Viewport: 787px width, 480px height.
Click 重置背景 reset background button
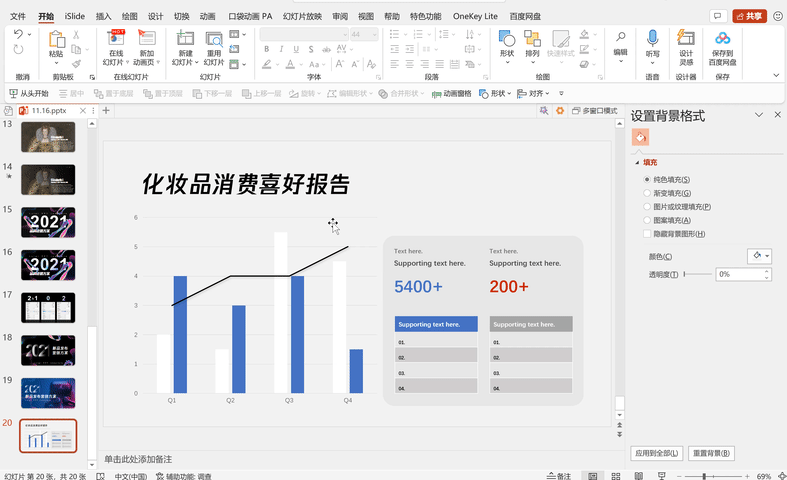point(711,453)
